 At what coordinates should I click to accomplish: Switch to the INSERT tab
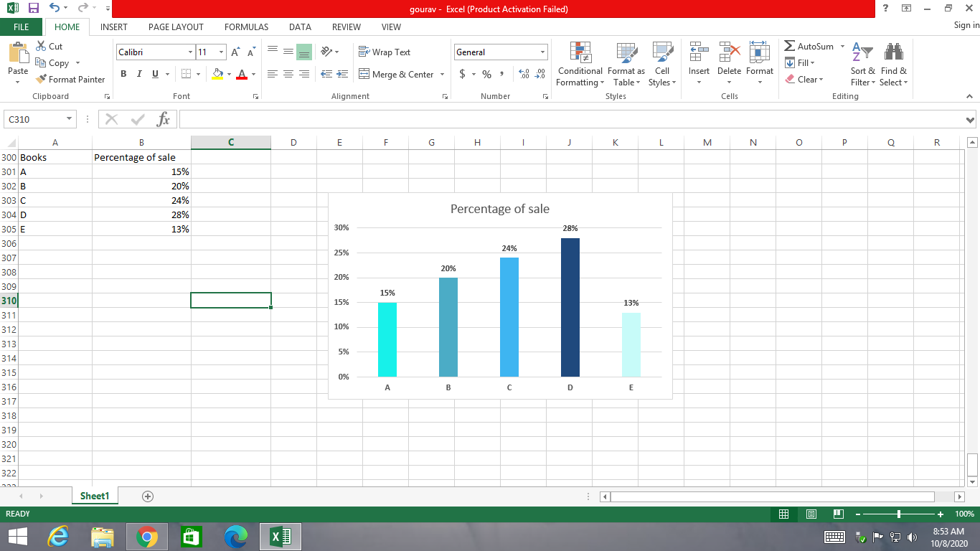(114, 27)
